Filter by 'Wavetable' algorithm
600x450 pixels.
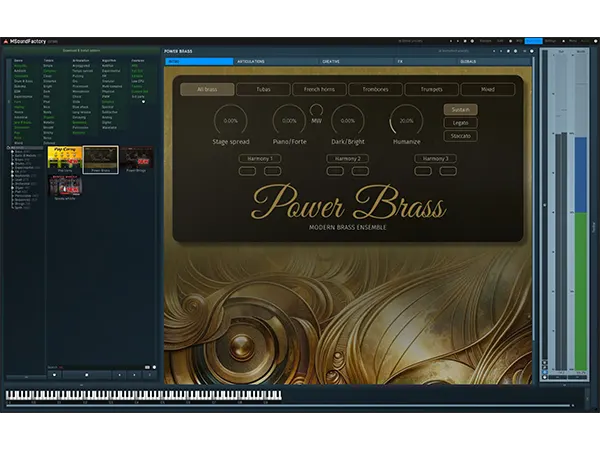[109, 127]
